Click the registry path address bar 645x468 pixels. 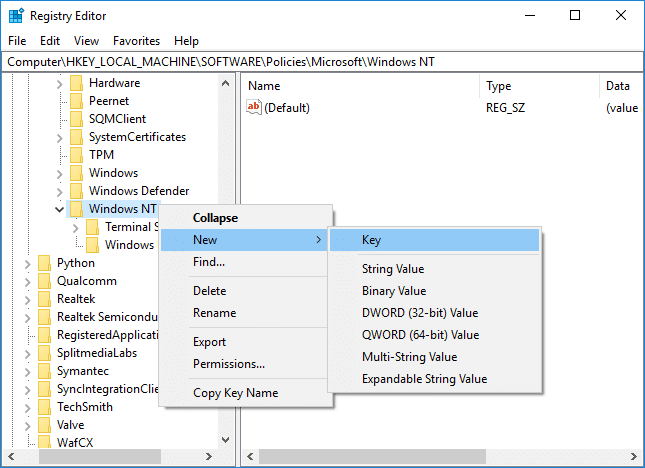(322, 62)
